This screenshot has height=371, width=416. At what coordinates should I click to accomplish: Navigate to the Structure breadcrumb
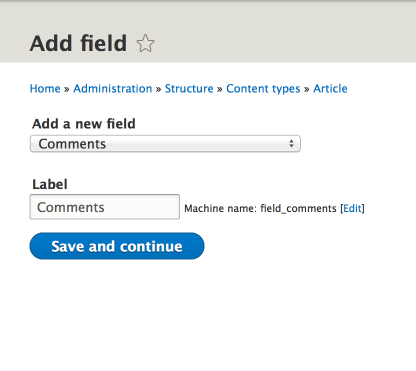[x=189, y=89]
